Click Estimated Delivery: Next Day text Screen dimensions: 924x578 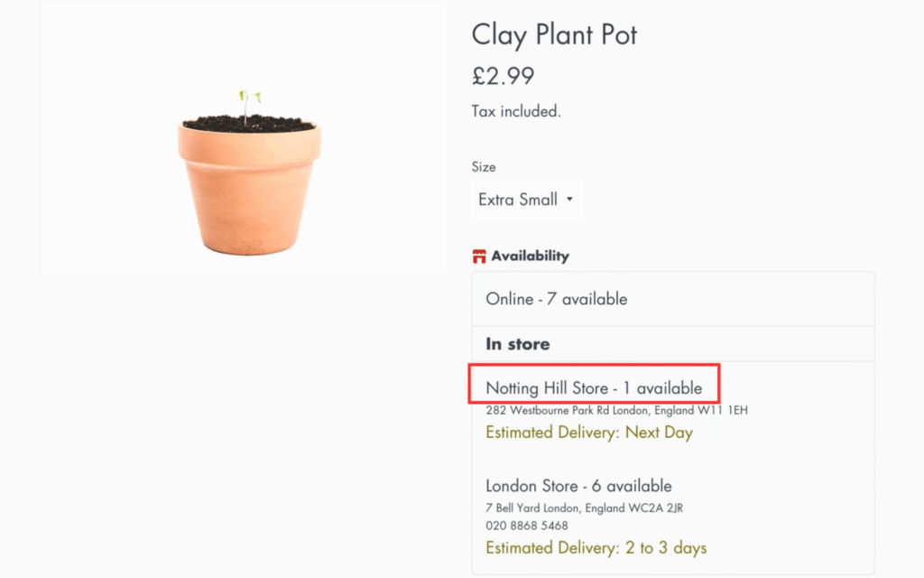point(589,433)
